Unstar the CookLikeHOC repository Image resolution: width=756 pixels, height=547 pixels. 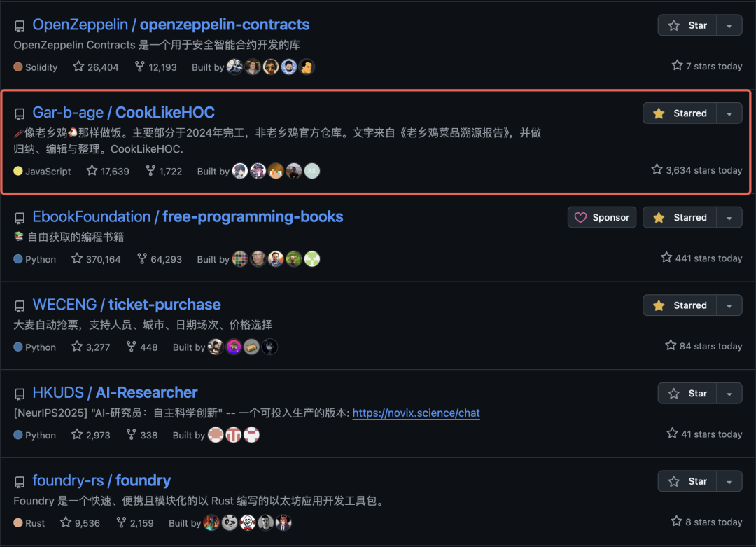680,113
